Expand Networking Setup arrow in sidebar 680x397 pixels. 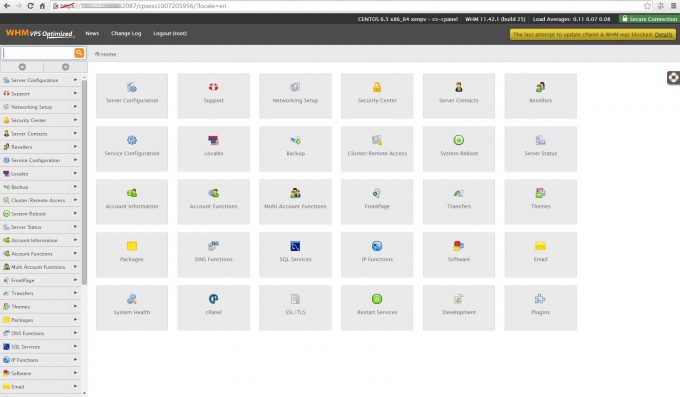coord(75,106)
